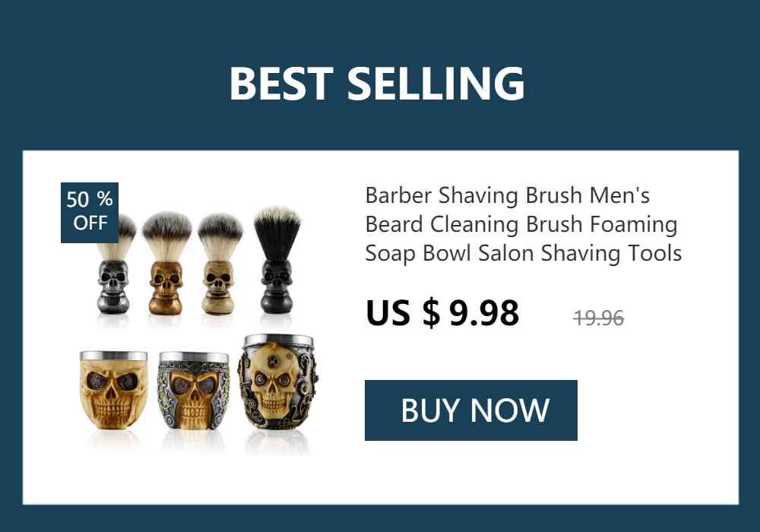Click "Soap Bowl Salon Shaving Tools" text line
760x532 pixels.
point(524,253)
